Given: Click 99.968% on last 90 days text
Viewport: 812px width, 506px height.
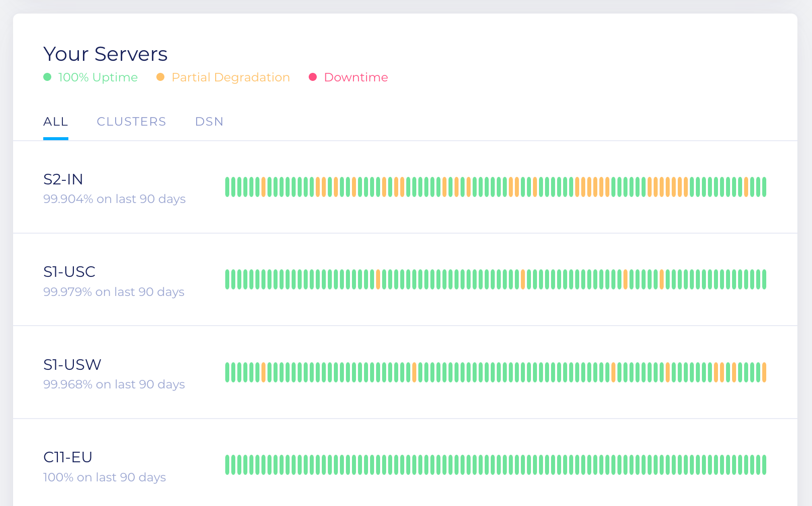Looking at the screenshot, I should coord(114,384).
